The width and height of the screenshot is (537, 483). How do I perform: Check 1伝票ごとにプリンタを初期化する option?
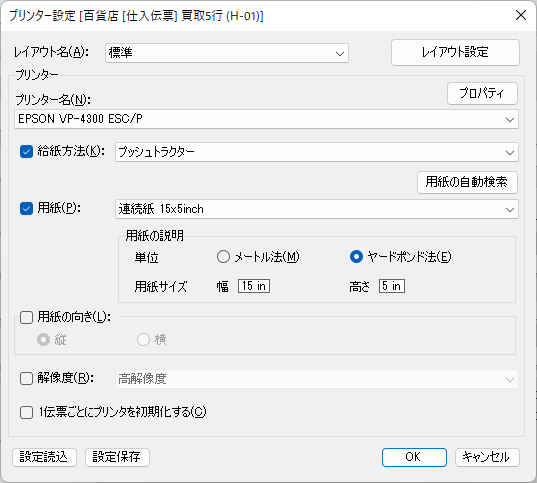click(26, 412)
